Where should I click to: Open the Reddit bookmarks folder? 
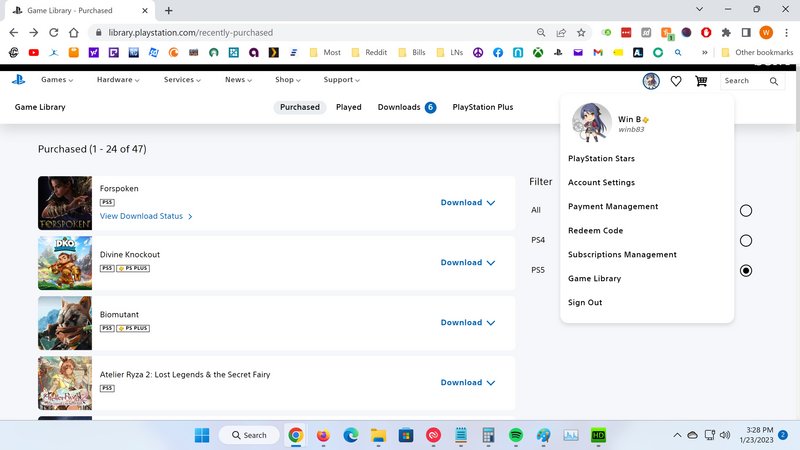click(x=369, y=52)
